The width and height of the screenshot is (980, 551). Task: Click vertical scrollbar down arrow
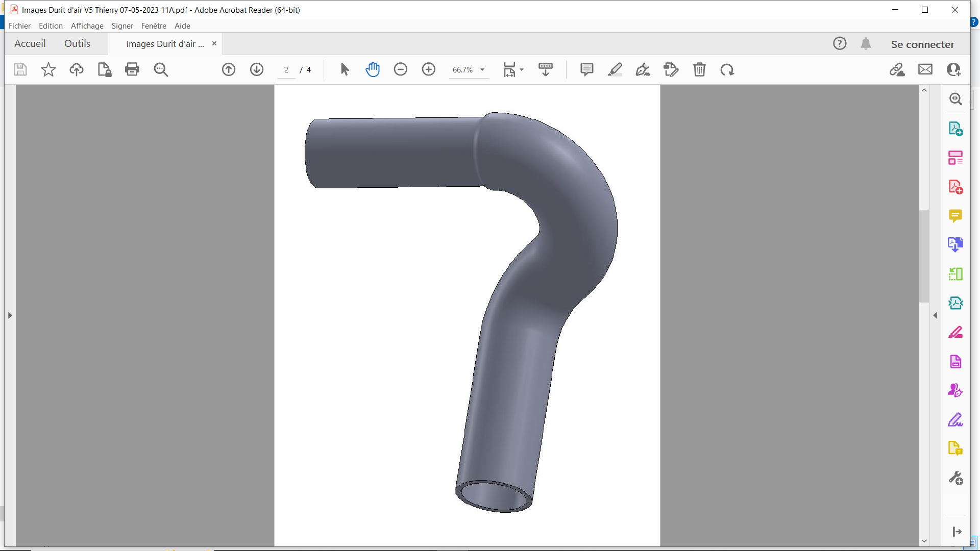point(924,541)
